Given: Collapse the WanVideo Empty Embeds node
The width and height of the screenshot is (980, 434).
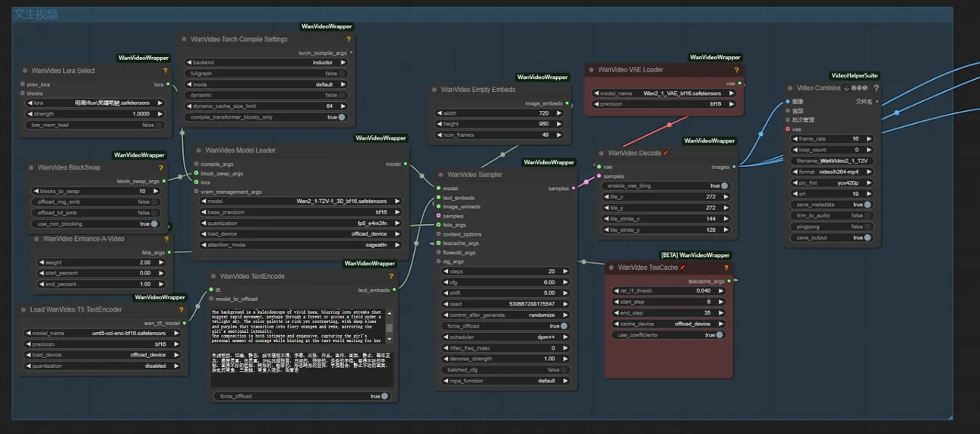Looking at the screenshot, I should pos(434,90).
